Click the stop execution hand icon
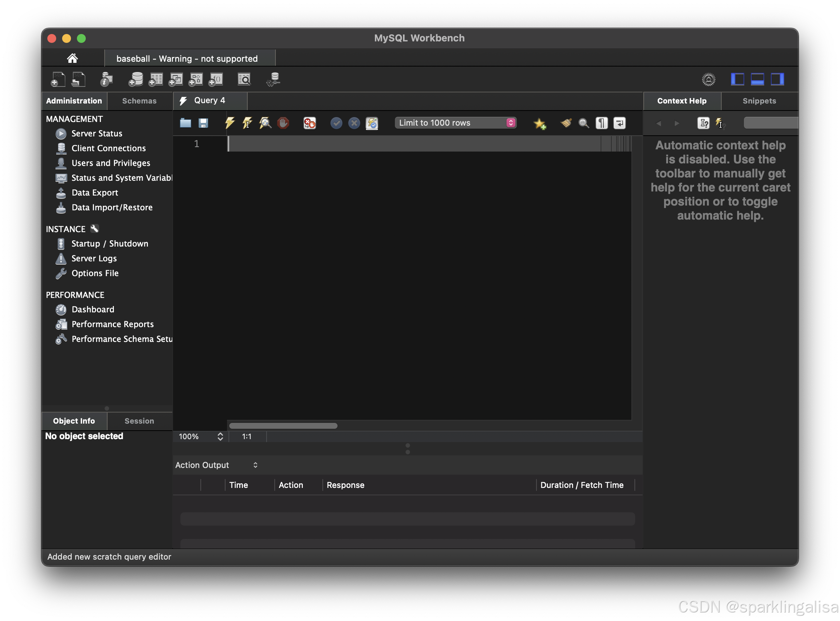The height and width of the screenshot is (621, 840). (x=283, y=123)
